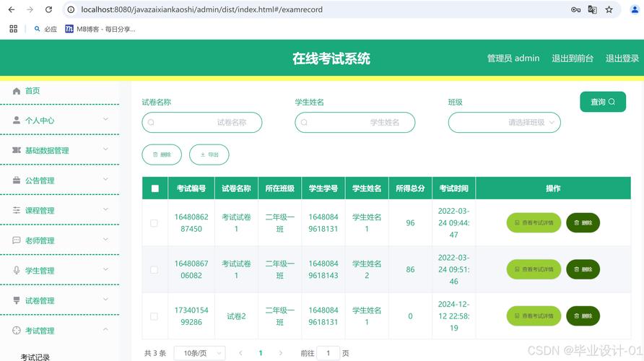Reload the page with refresh icon
Image resolution: width=644 pixels, height=361 pixels.
tap(48, 9)
